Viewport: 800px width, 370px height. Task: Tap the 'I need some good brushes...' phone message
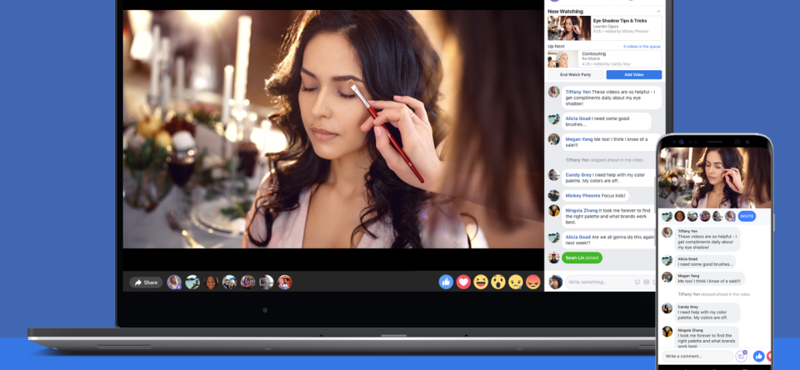coord(705,261)
